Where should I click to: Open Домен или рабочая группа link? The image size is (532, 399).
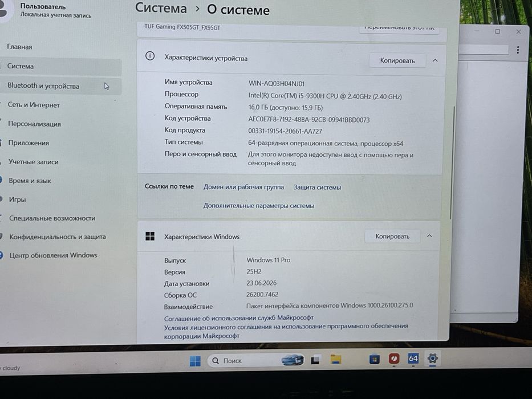click(243, 187)
